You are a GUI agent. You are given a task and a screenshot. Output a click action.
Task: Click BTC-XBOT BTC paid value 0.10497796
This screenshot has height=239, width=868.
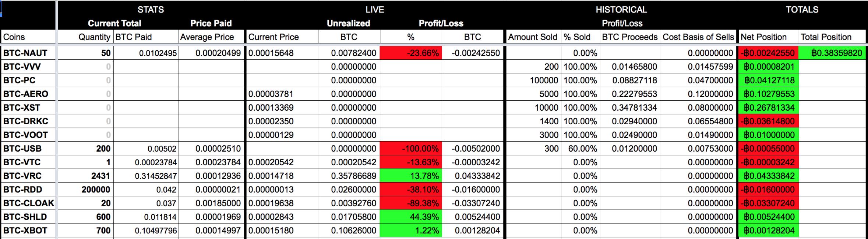click(156, 231)
